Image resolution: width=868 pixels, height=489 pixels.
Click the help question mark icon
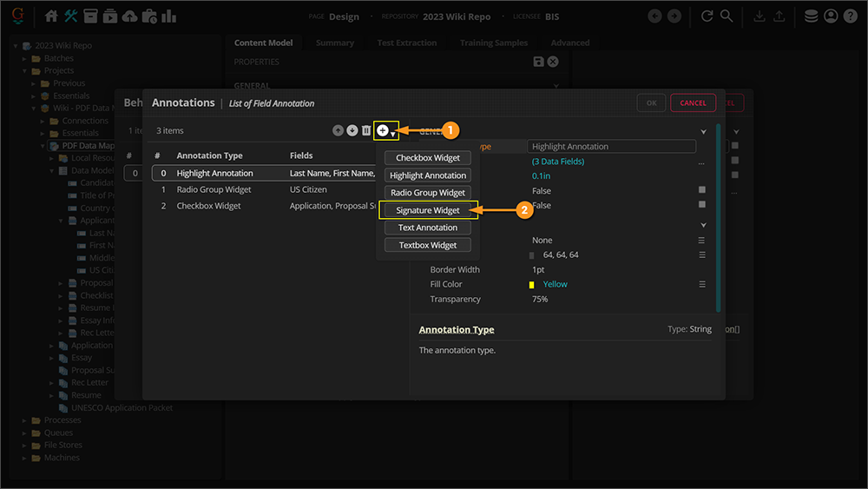(x=850, y=16)
